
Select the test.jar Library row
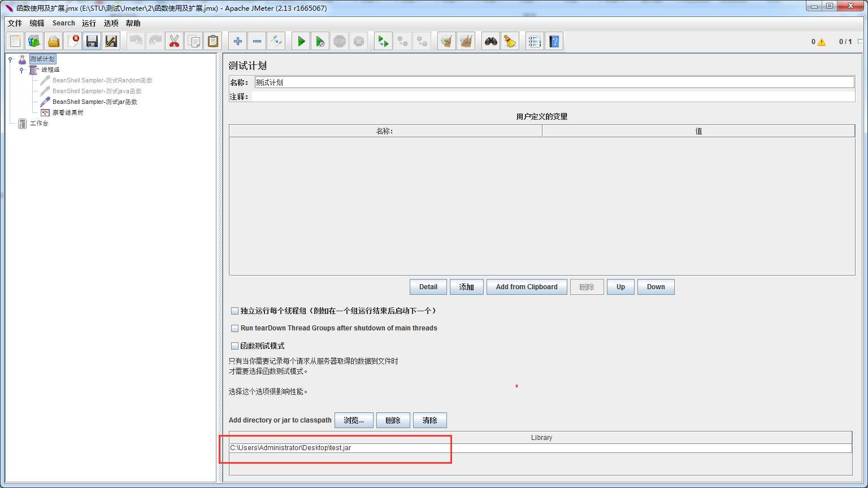pos(540,448)
